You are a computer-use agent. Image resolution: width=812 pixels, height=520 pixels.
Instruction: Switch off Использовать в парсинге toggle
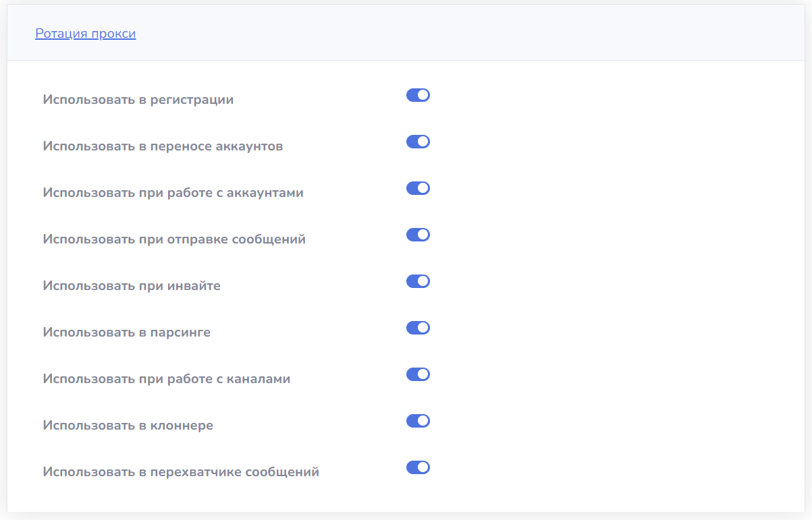tap(418, 328)
